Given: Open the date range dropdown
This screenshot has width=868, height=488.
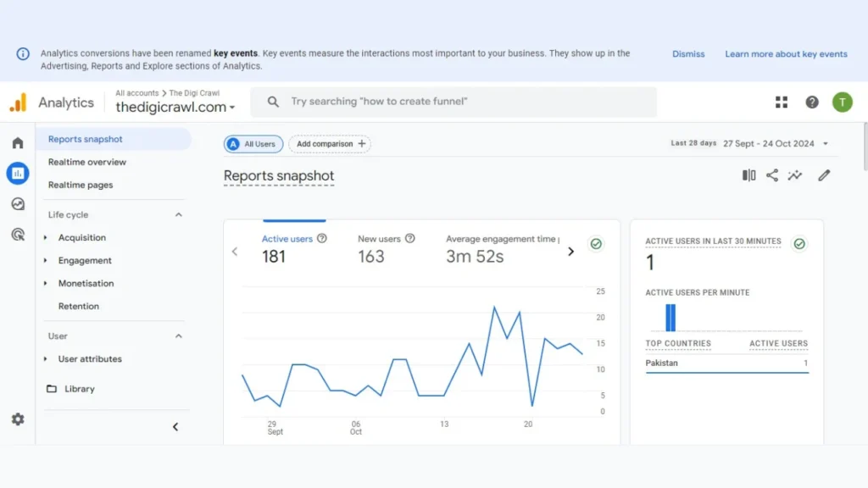Looking at the screenshot, I should pos(826,144).
